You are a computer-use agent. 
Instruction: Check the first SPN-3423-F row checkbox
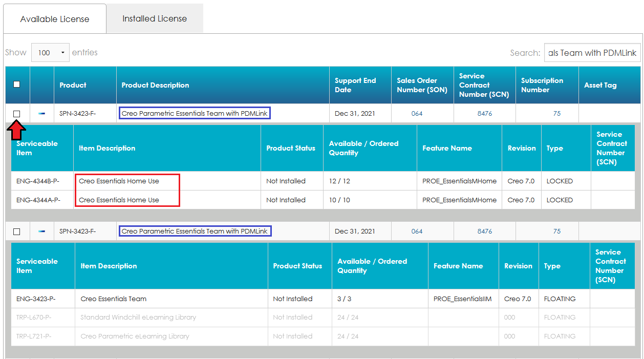[17, 113]
